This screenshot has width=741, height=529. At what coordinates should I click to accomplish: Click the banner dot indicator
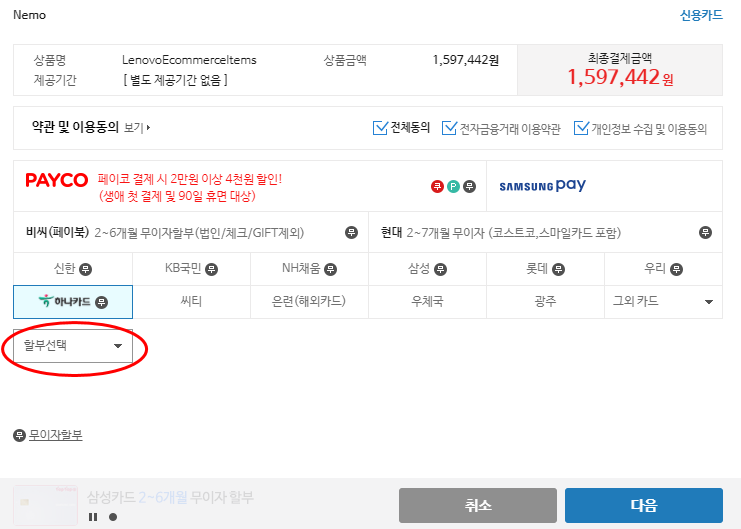[x=113, y=517]
